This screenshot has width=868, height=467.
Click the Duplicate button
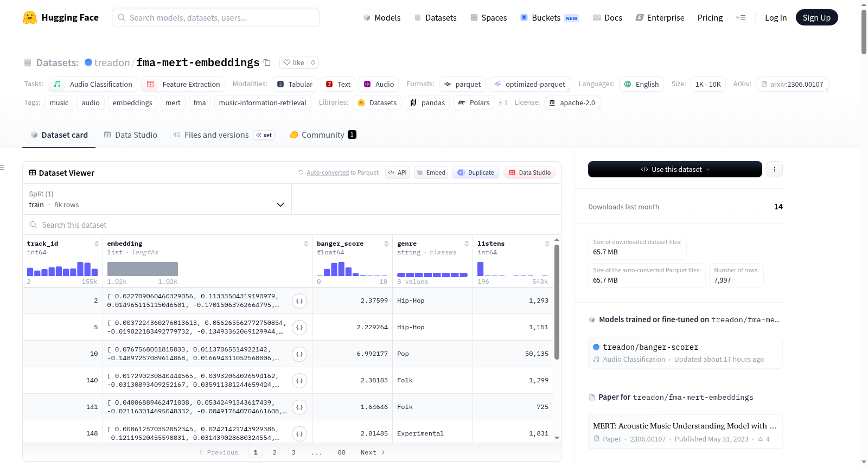coord(476,172)
